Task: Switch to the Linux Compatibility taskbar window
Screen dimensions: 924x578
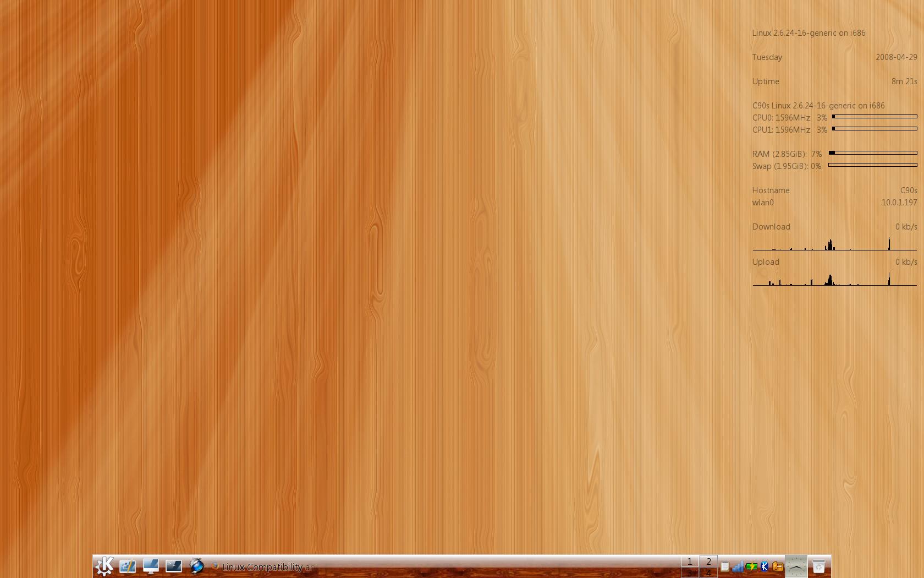Action: coord(264,567)
